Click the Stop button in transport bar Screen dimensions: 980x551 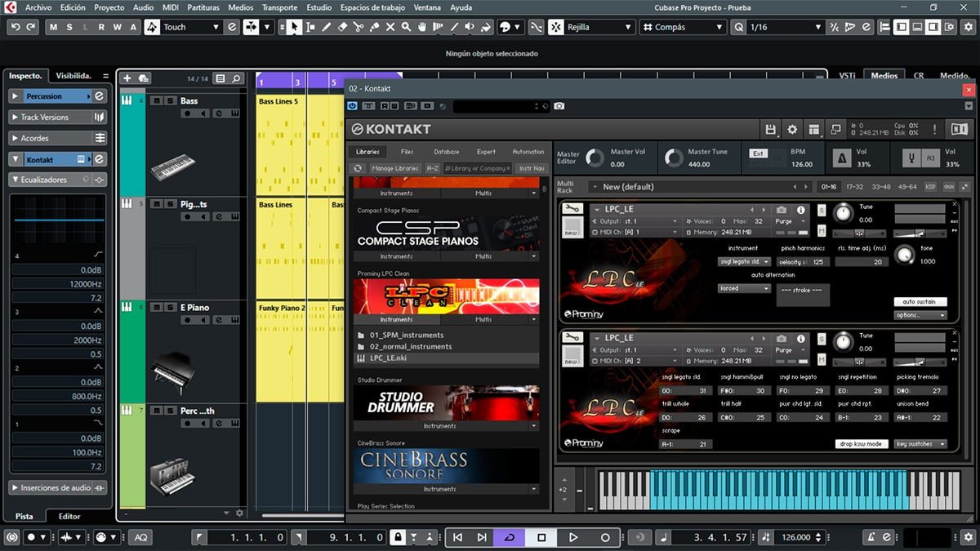pos(541,537)
